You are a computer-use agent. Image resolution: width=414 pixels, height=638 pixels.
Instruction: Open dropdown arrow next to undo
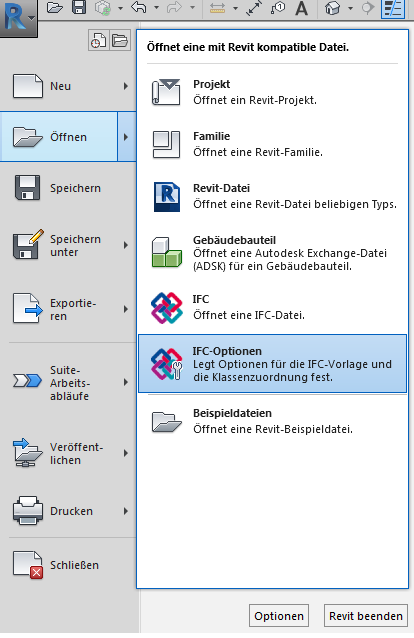(156, 8)
